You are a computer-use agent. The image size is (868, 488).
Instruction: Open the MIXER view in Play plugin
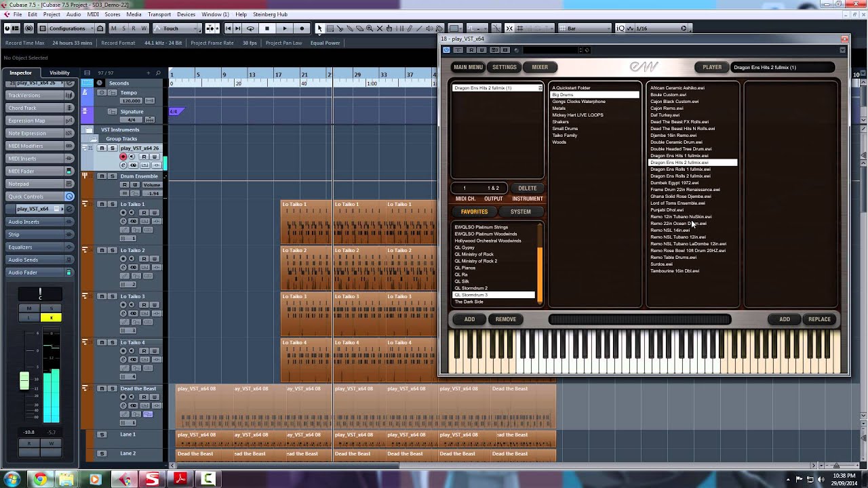[540, 67]
